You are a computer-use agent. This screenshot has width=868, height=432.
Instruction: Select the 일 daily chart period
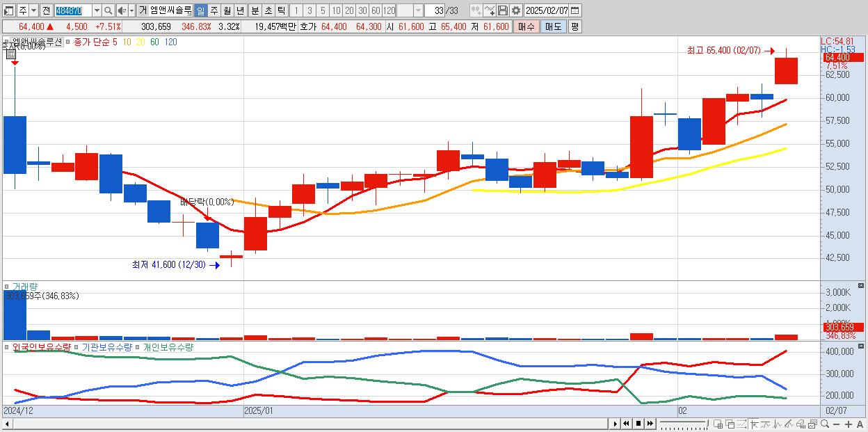(x=200, y=10)
